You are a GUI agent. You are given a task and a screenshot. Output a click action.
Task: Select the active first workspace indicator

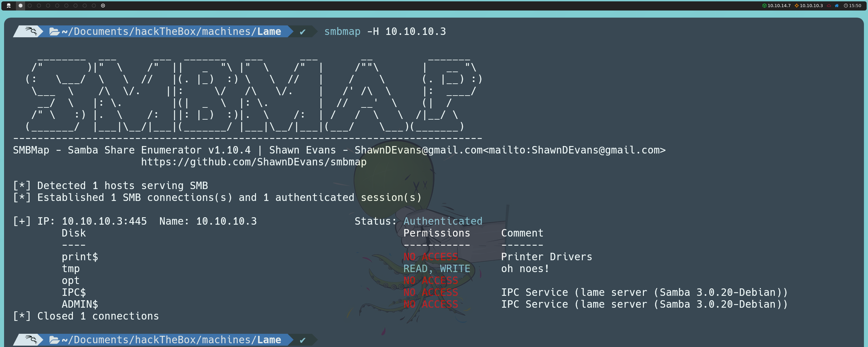pos(20,5)
